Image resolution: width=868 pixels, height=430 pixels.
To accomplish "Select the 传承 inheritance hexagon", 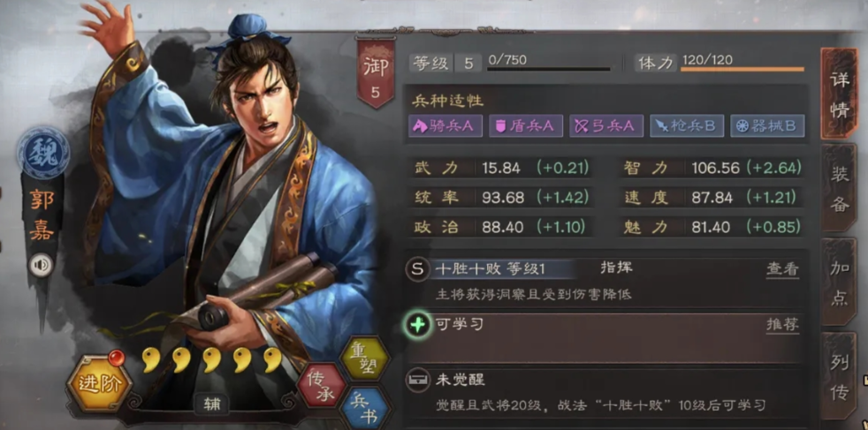I will click(320, 385).
